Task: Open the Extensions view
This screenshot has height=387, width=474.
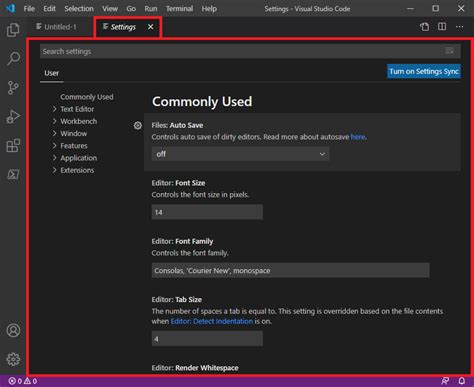Action: (x=13, y=146)
